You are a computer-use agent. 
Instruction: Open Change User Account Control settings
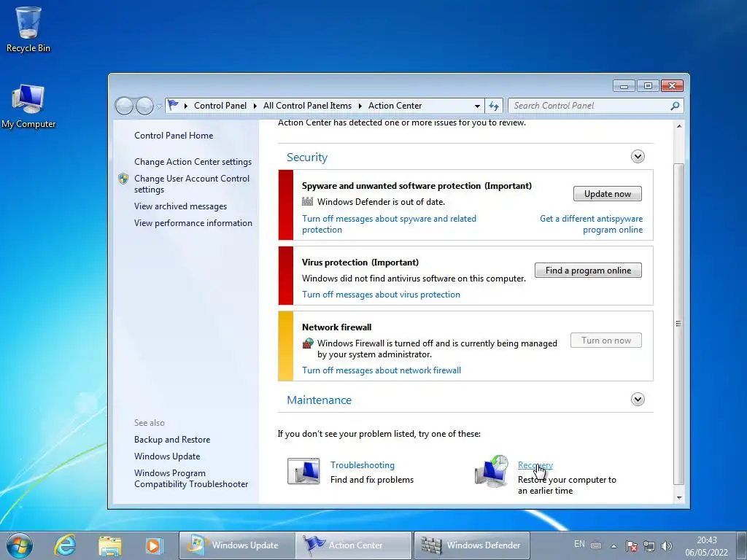(192, 184)
